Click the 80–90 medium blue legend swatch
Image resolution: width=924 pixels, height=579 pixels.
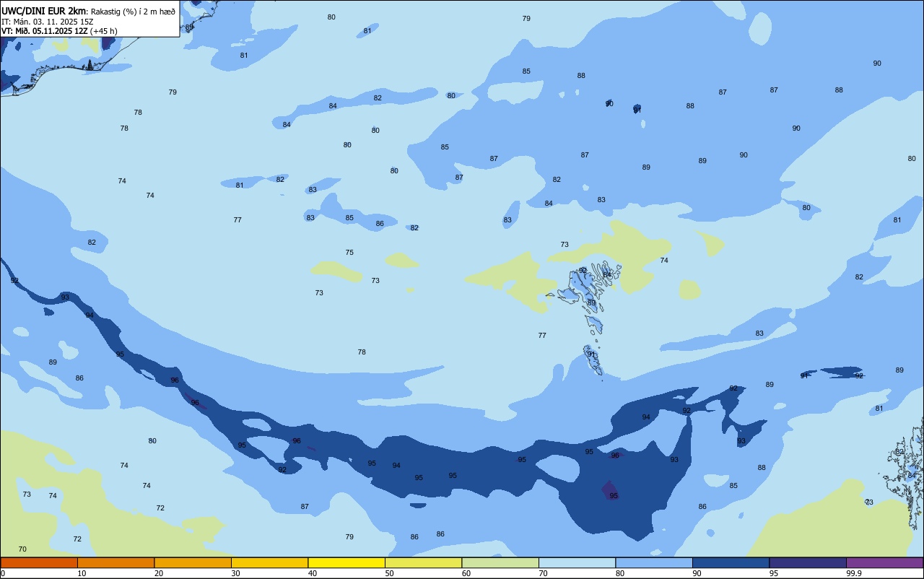coord(654,562)
